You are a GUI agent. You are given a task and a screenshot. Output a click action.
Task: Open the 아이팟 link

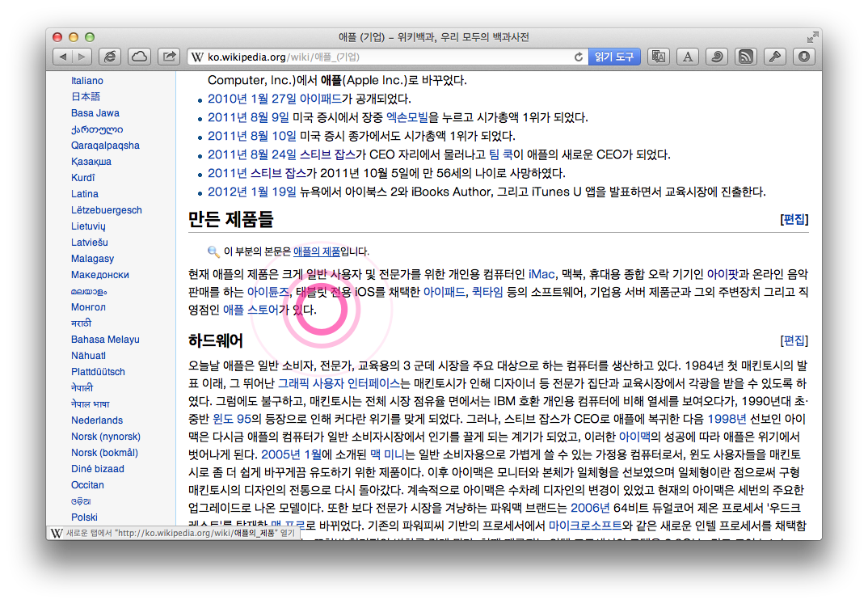(x=723, y=275)
